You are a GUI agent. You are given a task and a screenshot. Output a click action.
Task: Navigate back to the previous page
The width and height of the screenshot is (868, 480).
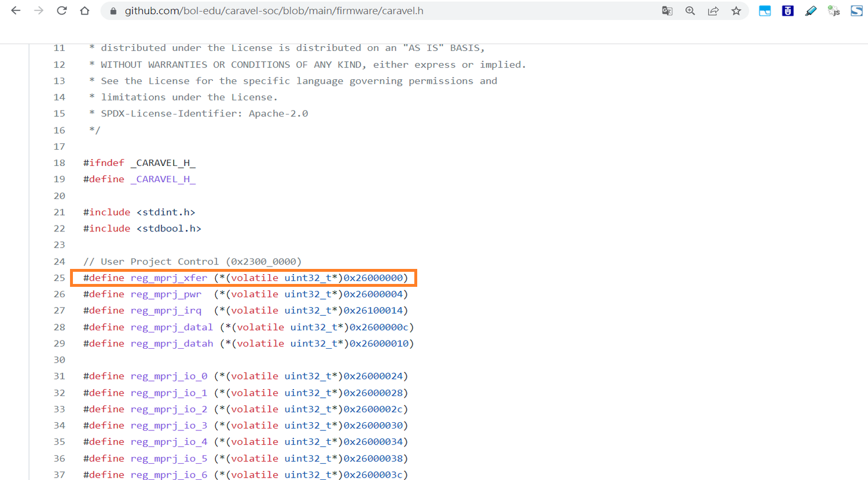16,10
